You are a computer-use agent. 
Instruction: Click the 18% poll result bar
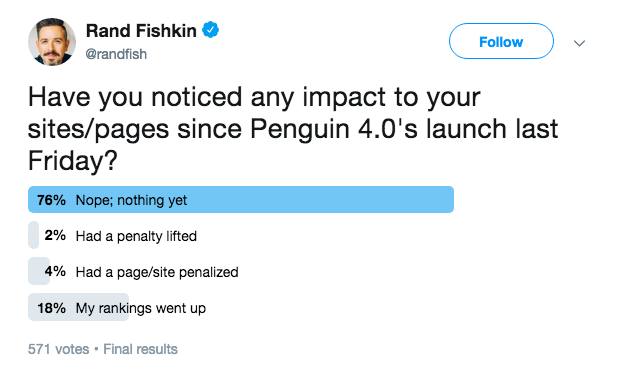[x=78, y=307]
